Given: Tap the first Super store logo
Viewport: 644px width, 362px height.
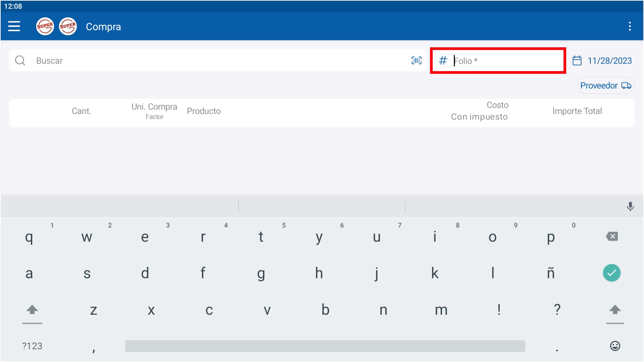Looking at the screenshot, I should [45, 26].
